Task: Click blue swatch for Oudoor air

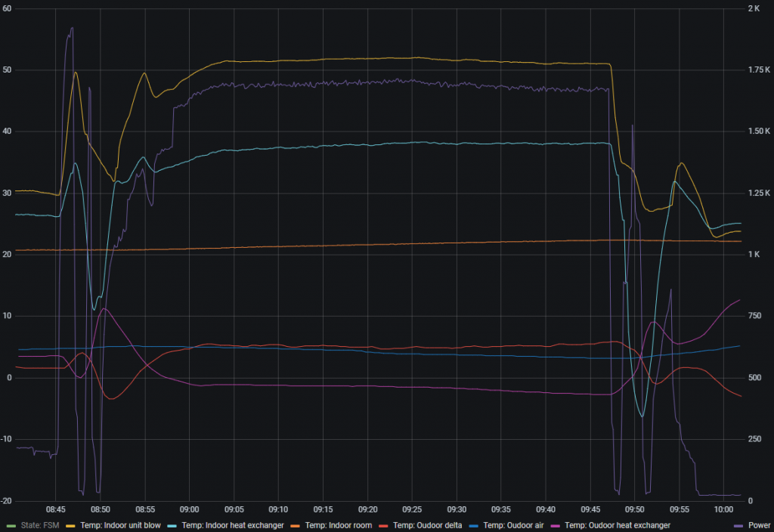Action: pyautogui.click(x=474, y=525)
